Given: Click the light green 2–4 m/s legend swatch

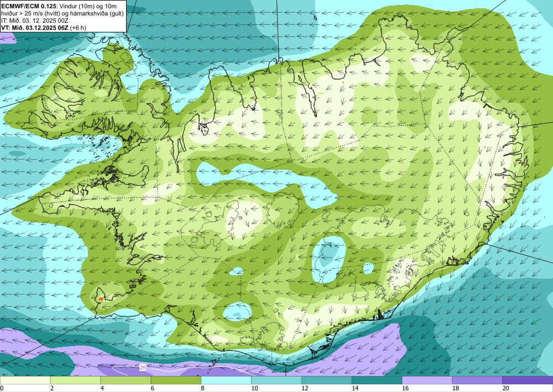Looking at the screenshot, I should 75,380.
